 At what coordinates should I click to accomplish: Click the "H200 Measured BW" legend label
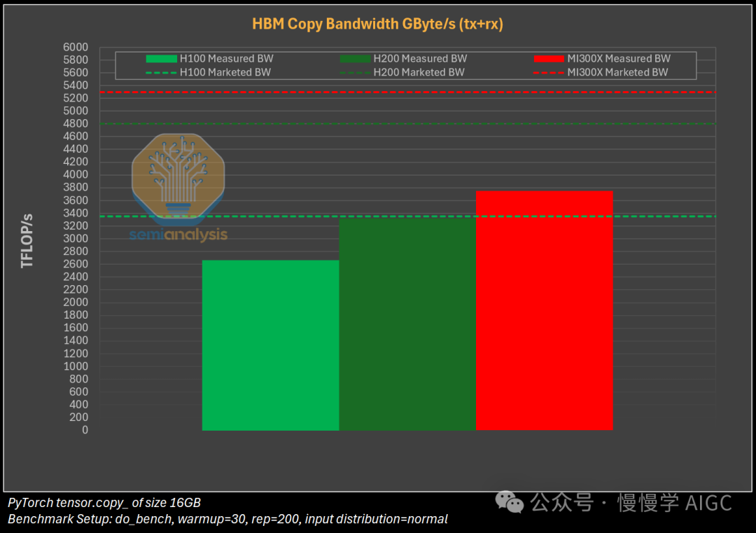coord(421,58)
